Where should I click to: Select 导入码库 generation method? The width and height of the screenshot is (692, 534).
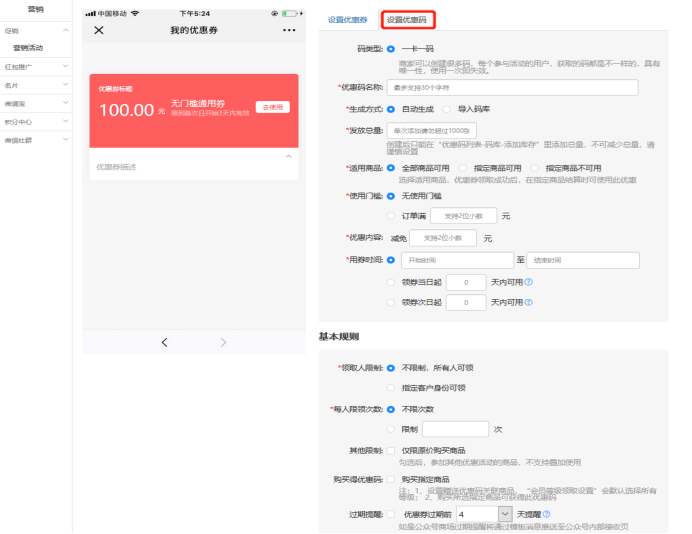(447, 109)
